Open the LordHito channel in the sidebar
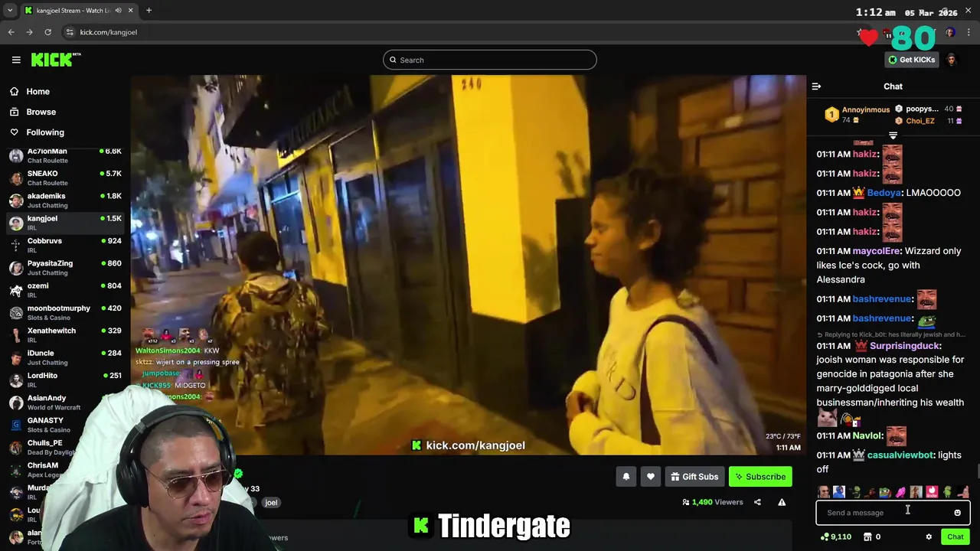This screenshot has height=551, width=980. point(64,380)
